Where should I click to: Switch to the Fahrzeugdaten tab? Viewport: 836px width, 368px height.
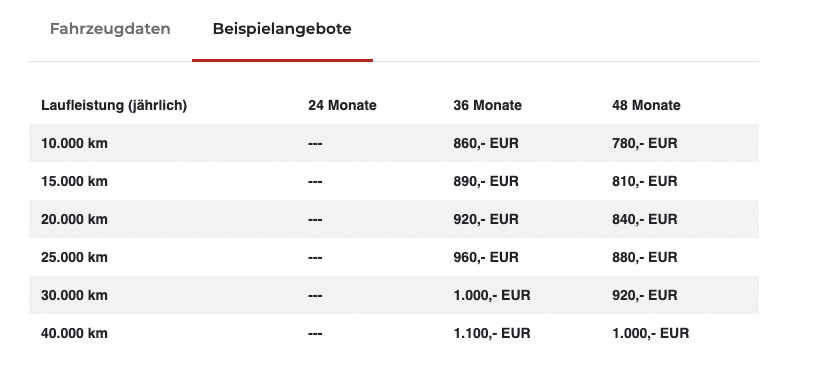click(x=110, y=29)
